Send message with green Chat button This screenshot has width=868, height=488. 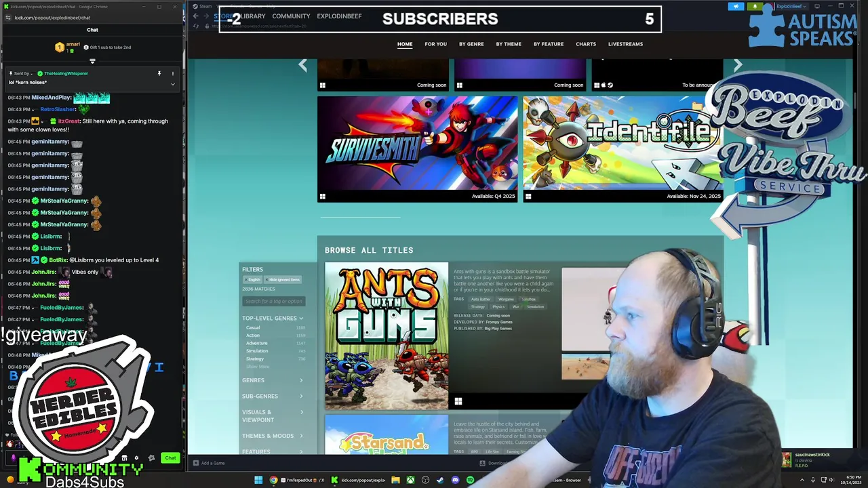[170, 457]
